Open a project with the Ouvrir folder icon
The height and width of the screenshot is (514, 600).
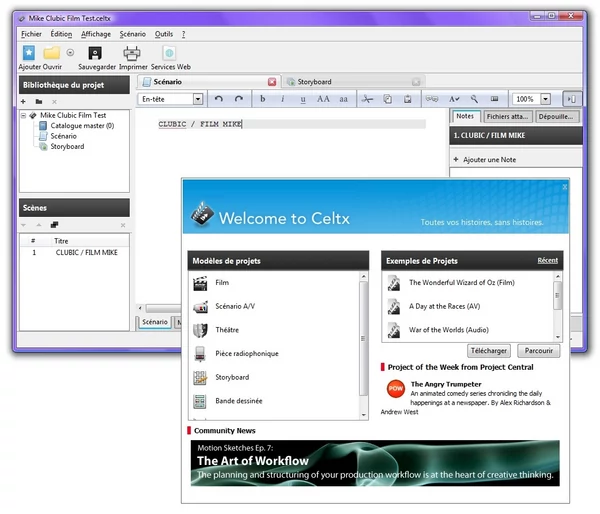tap(51, 53)
